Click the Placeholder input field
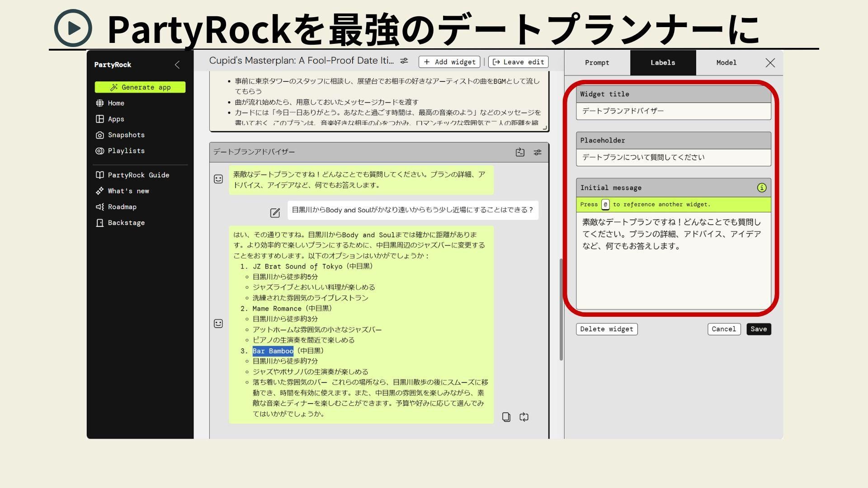 click(x=674, y=157)
